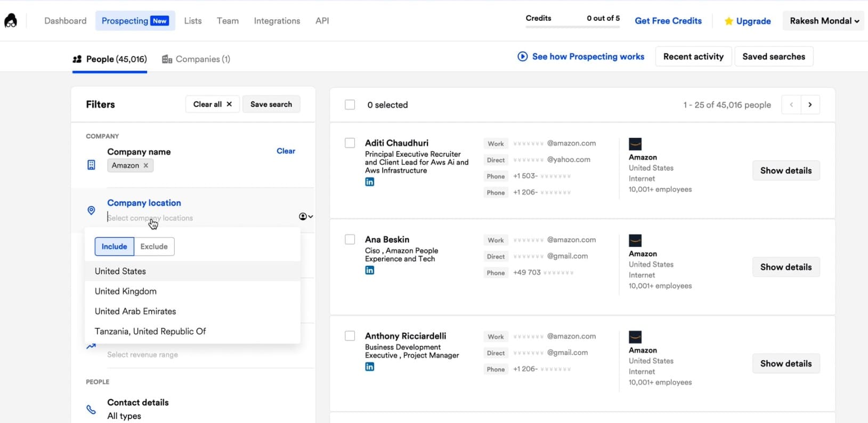Open the persona dropdown in the company location field
This screenshot has height=423, width=868.
point(306,217)
